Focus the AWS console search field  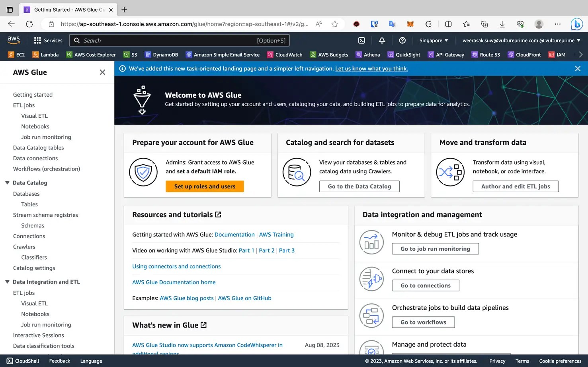pyautogui.click(x=180, y=41)
